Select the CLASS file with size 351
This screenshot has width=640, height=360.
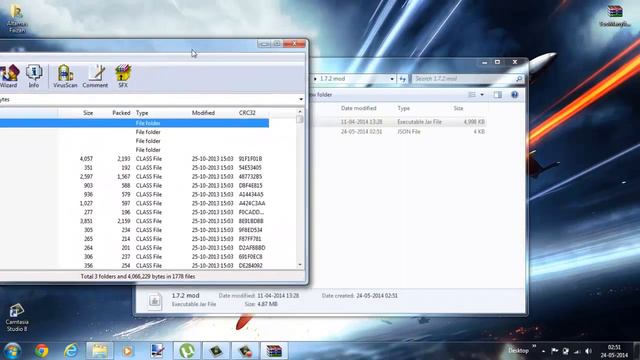[134, 168]
